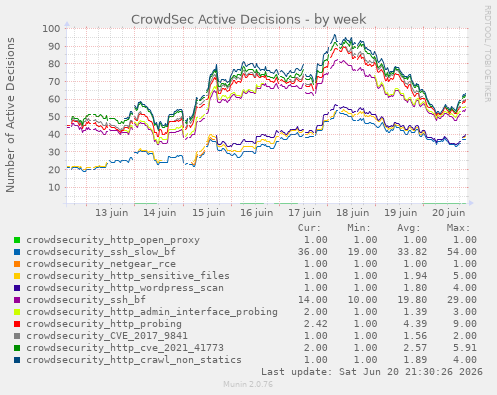Select the crowdsecurity_netgear_rce legend label
497x395 pixels.
tap(101, 264)
